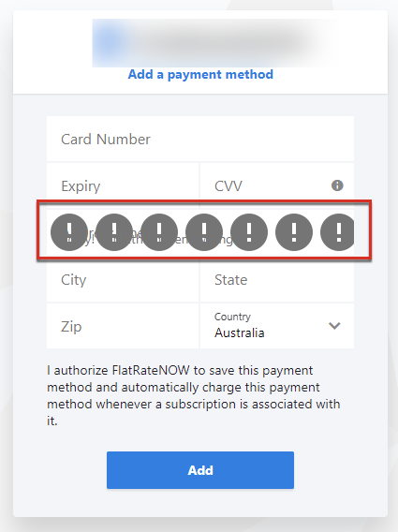The image size is (398, 532).
Task: Click the first exclamation mark icon
Action: point(69,232)
